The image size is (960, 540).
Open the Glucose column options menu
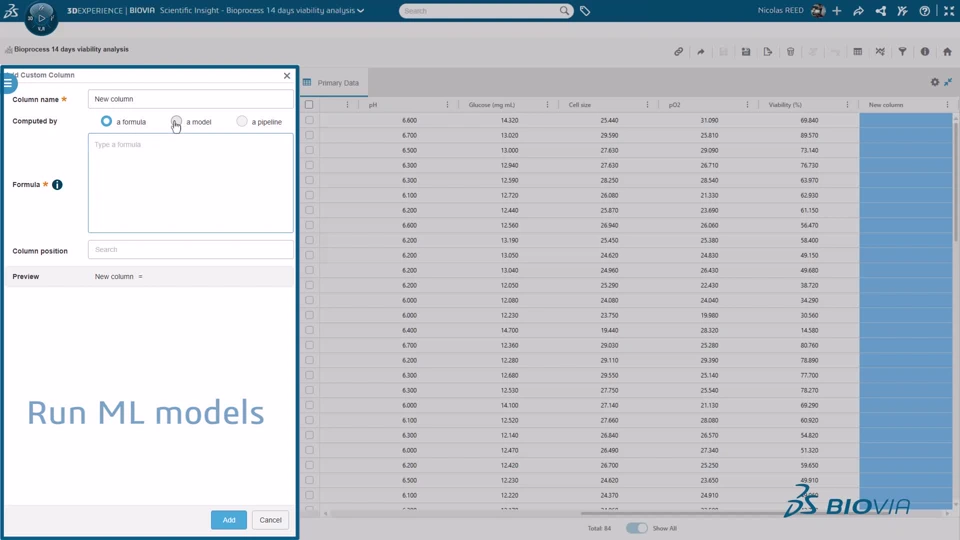coord(547,105)
